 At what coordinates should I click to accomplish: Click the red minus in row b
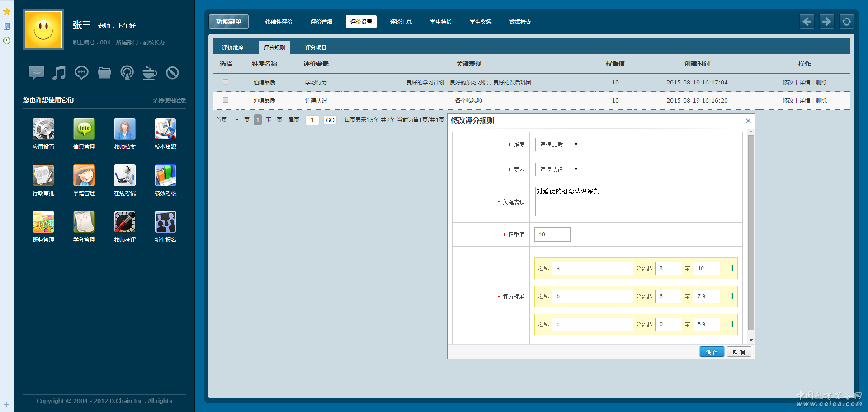[721, 295]
